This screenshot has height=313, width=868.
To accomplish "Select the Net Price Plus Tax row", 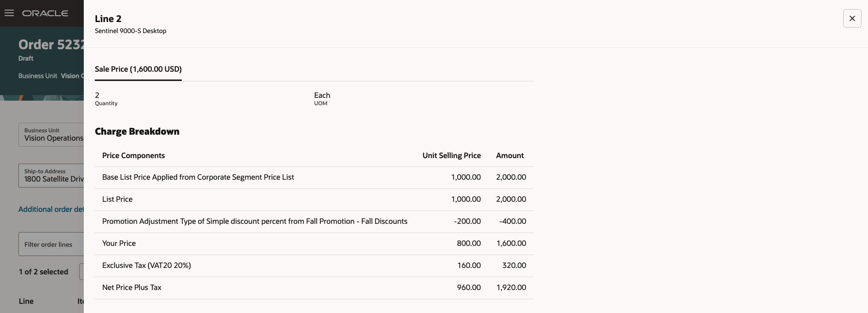I will (x=132, y=288).
